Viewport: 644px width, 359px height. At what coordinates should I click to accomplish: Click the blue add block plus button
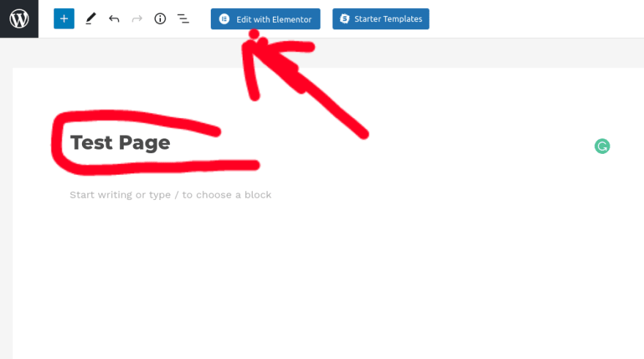pos(64,19)
